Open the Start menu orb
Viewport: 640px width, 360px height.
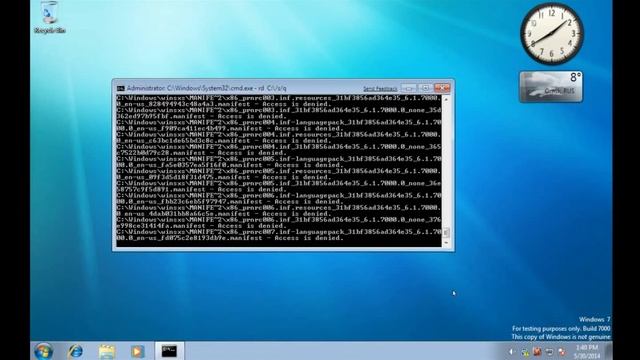[x=43, y=351]
